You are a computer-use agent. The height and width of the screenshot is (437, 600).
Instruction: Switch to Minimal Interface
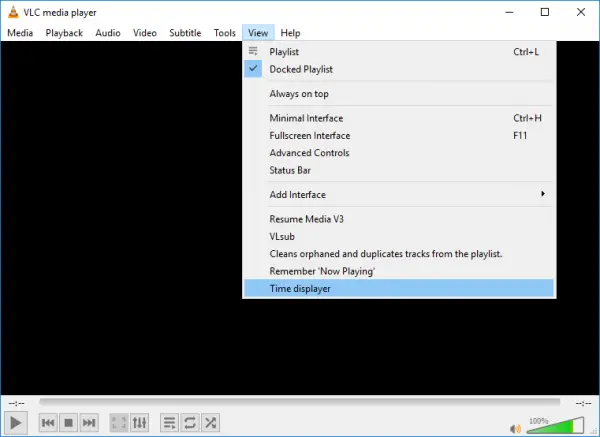pyautogui.click(x=399, y=118)
